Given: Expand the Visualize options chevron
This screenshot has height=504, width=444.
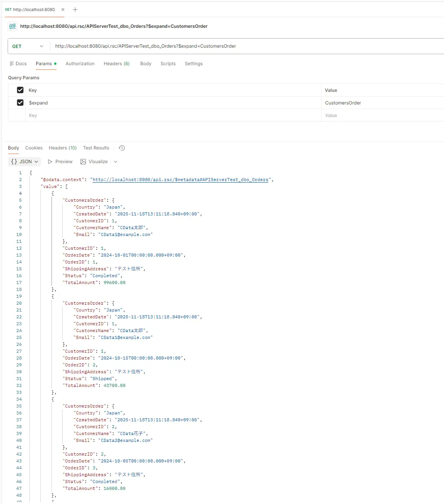Looking at the screenshot, I should tap(116, 162).
